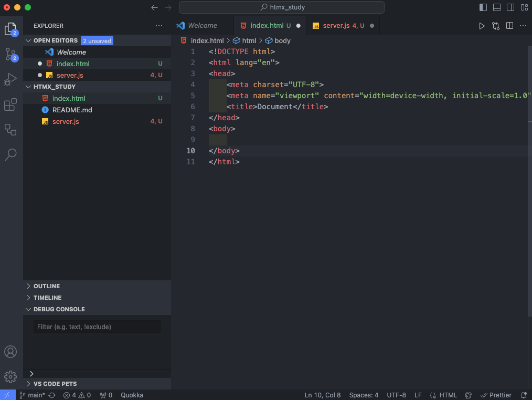This screenshot has width=532, height=400.
Task: Click main* branch in status bar
Action: coord(32,395)
